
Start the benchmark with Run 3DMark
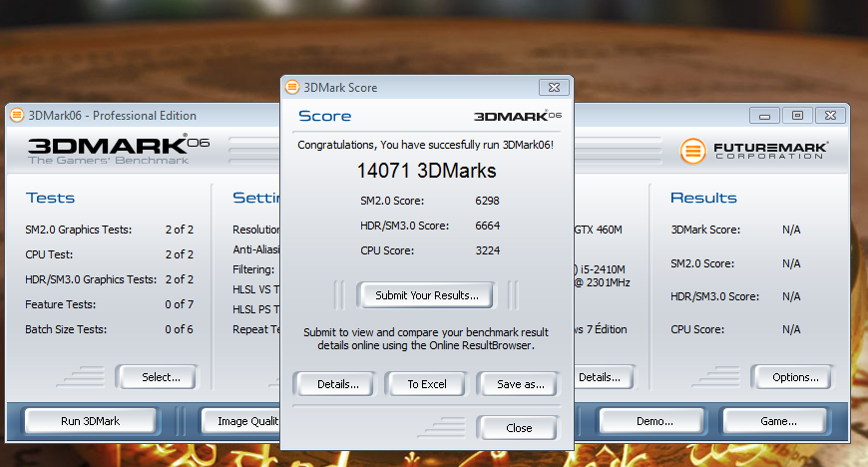tap(90, 421)
